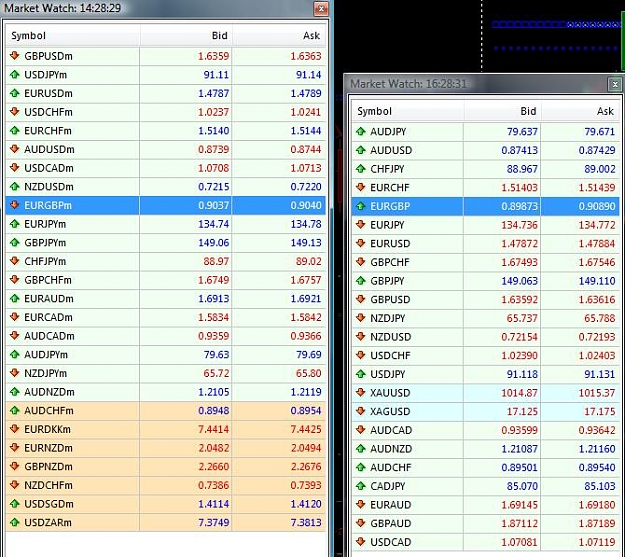The width and height of the screenshot is (625, 557).
Task: Sort left Market Watch by Symbol header
Action: [x=73, y=36]
